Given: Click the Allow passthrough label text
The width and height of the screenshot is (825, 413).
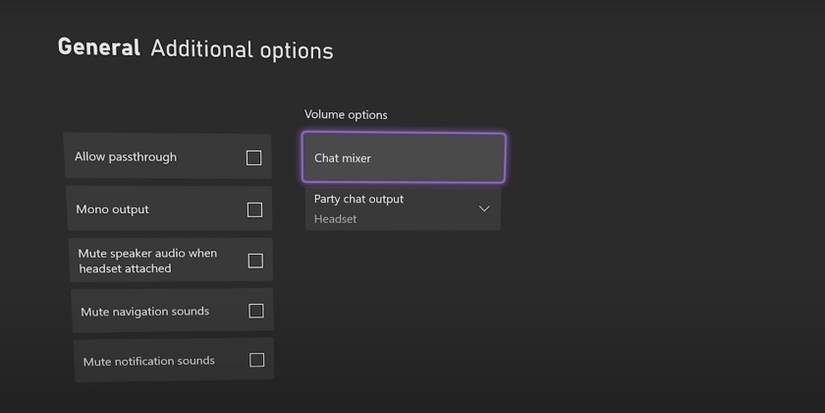Looking at the screenshot, I should [x=125, y=157].
